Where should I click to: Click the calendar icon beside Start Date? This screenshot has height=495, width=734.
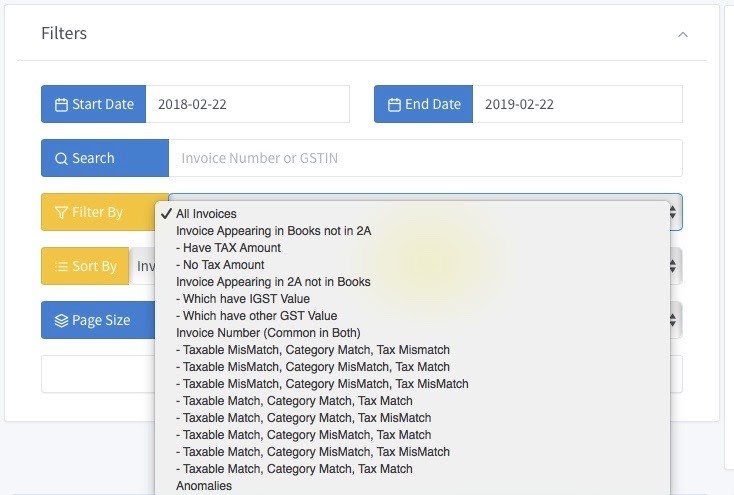pos(61,104)
